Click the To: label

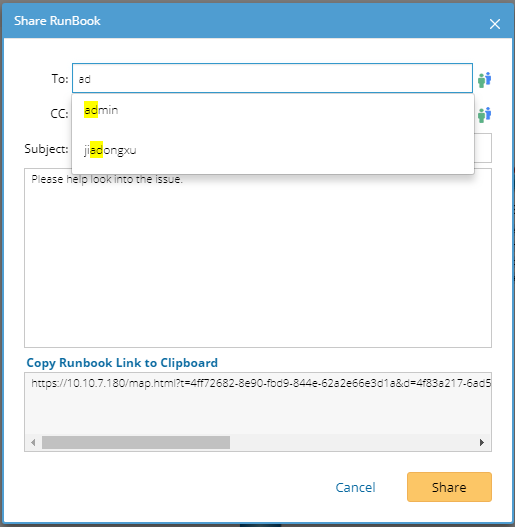tap(60, 79)
